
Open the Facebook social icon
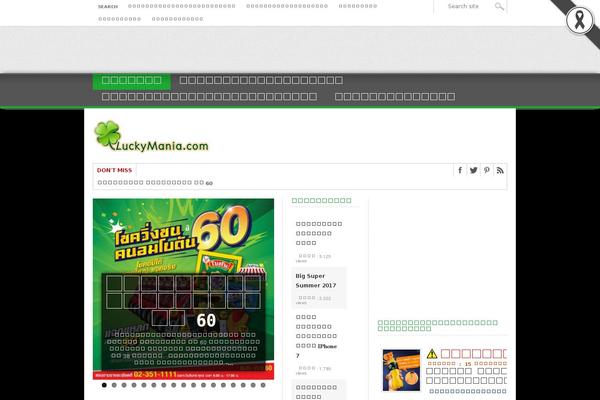(x=460, y=170)
